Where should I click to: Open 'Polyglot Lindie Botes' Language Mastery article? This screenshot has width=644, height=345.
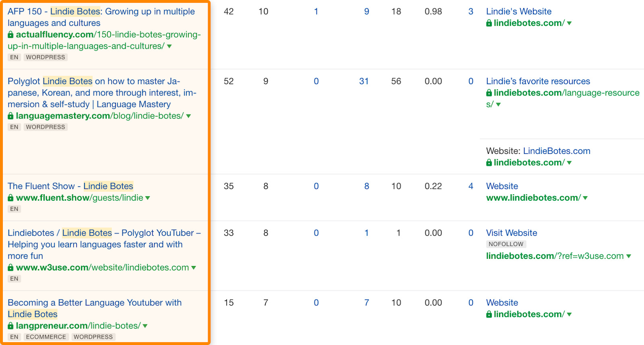tap(101, 93)
